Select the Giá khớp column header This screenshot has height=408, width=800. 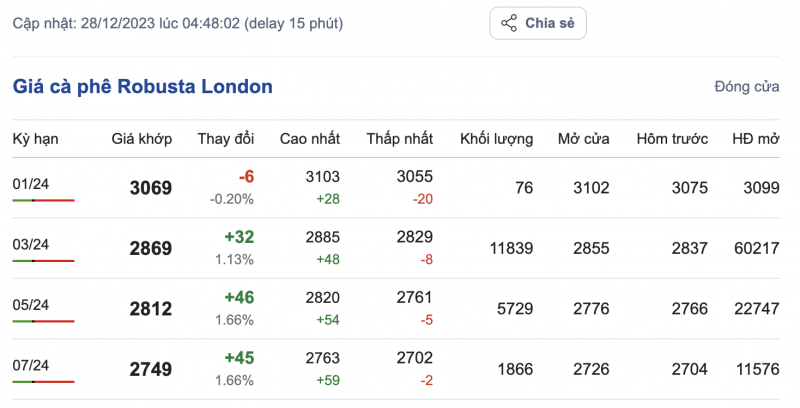click(141, 139)
